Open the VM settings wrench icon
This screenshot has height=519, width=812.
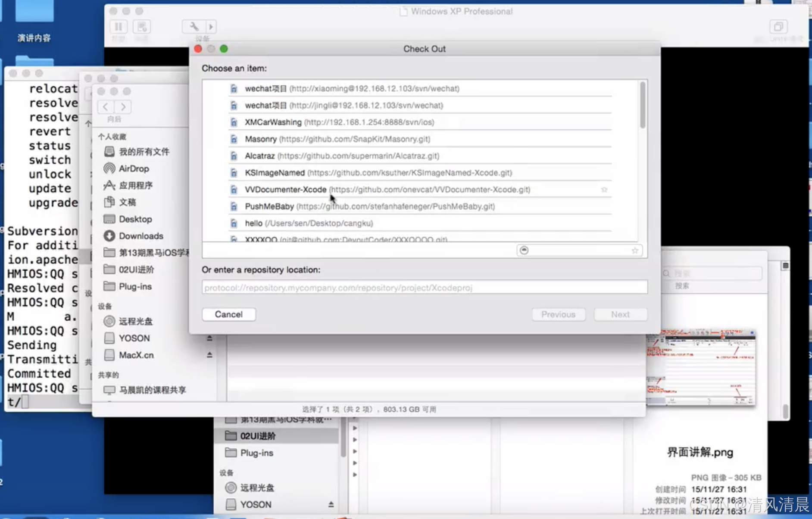[194, 27]
